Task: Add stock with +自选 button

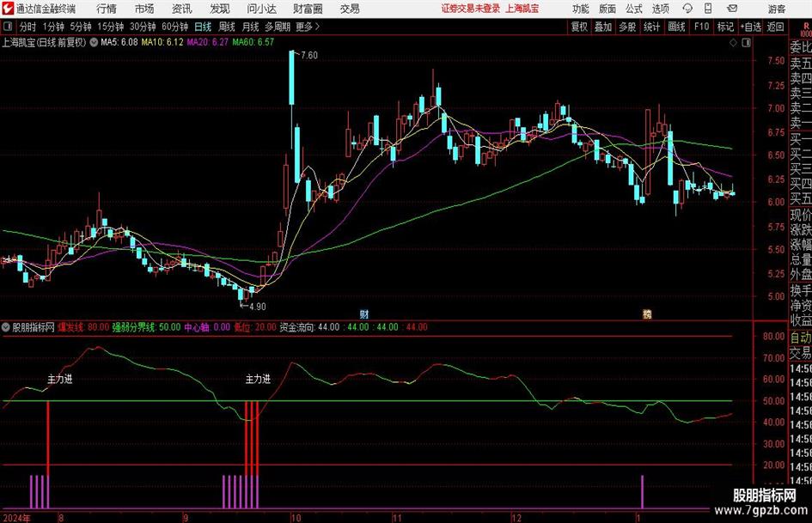Action: (750, 27)
